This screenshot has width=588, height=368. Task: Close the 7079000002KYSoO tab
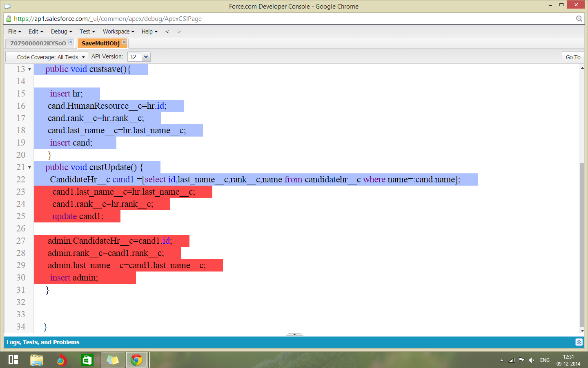click(x=71, y=42)
